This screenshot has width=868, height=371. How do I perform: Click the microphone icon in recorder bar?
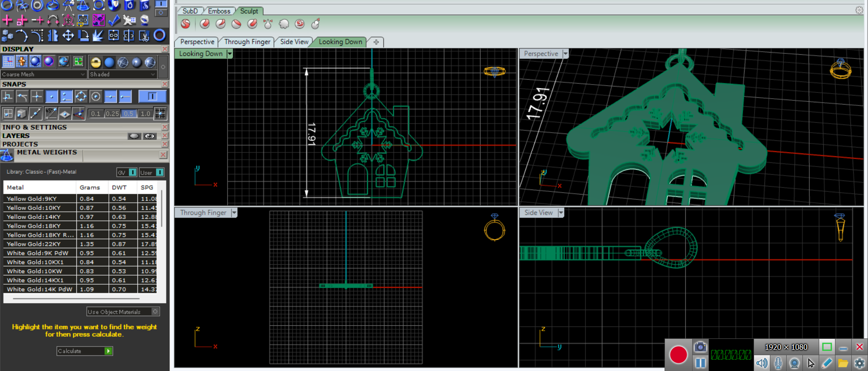[x=778, y=363]
